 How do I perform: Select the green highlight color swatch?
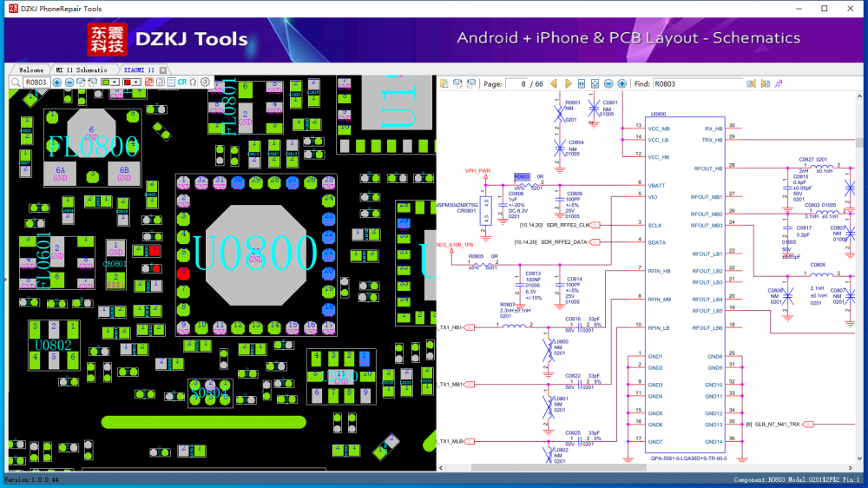107,82
